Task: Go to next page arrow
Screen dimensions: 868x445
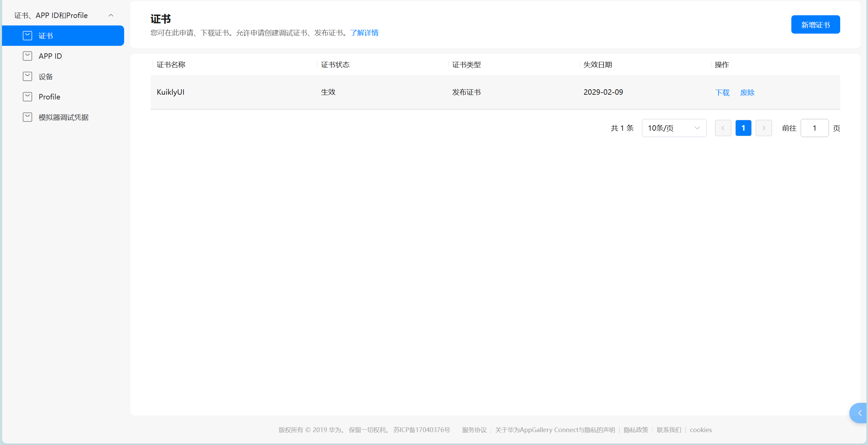Action: [x=764, y=128]
